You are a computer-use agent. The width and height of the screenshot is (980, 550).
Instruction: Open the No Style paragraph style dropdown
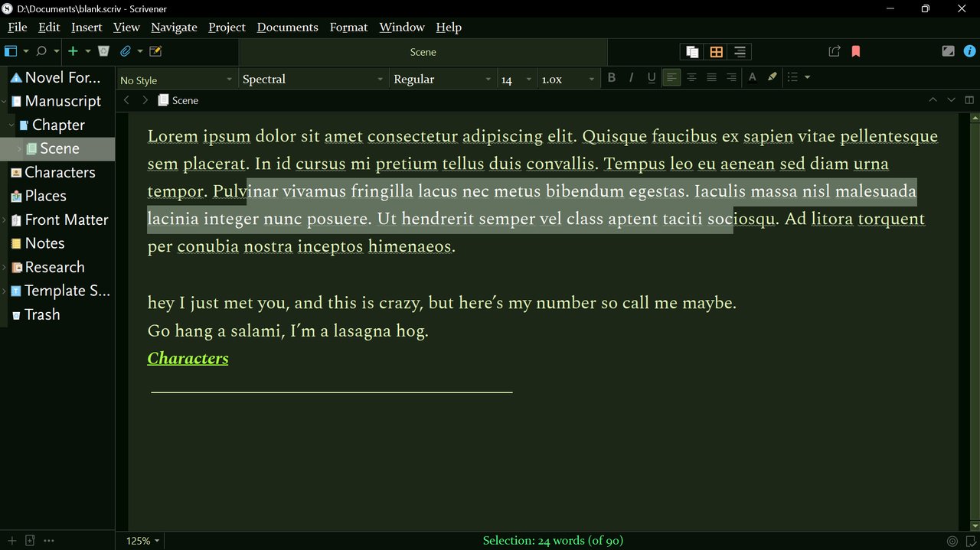176,80
